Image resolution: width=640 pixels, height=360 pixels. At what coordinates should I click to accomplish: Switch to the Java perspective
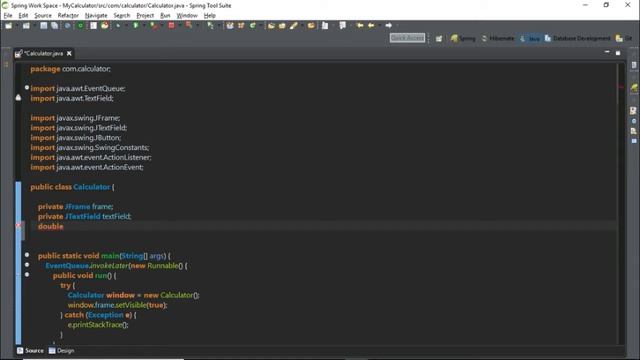(530, 38)
